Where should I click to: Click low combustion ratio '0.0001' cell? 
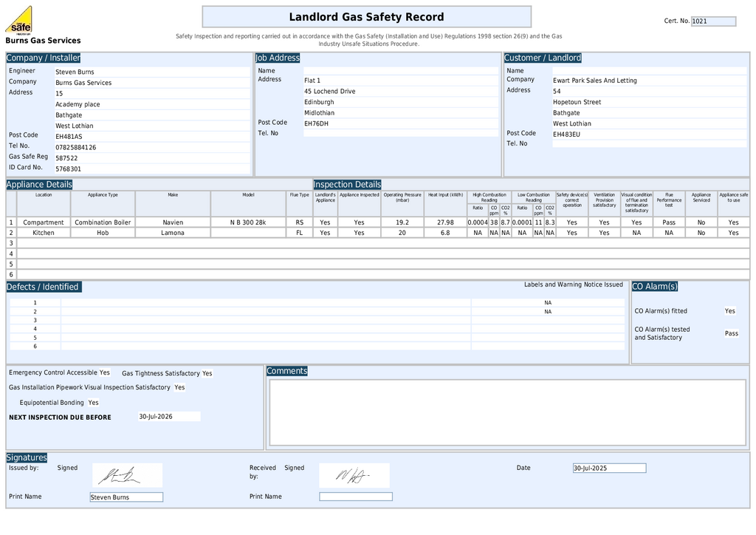(522, 222)
